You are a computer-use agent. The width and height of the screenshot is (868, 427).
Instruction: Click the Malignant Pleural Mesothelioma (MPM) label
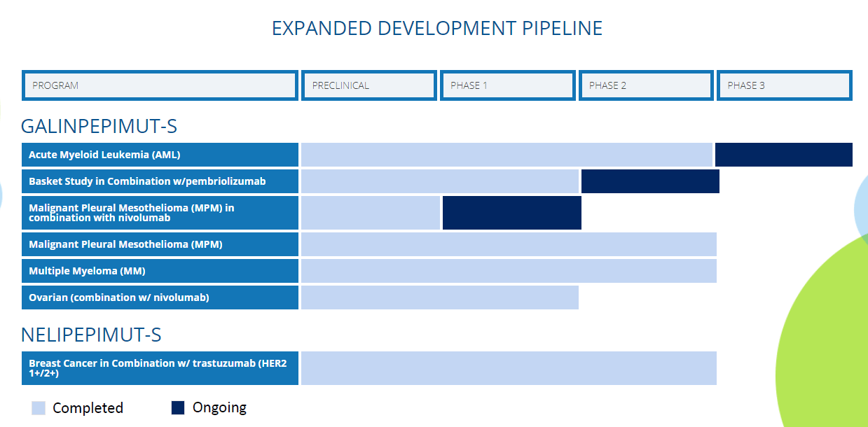click(160, 244)
